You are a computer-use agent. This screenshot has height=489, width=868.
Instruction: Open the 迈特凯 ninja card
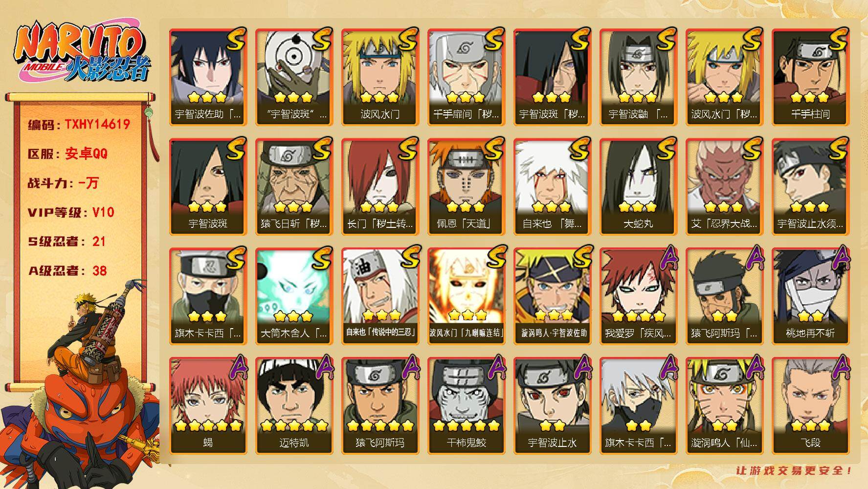coord(294,405)
